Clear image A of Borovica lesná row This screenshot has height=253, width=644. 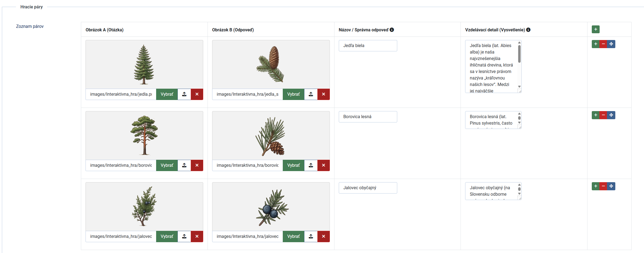[x=197, y=165]
